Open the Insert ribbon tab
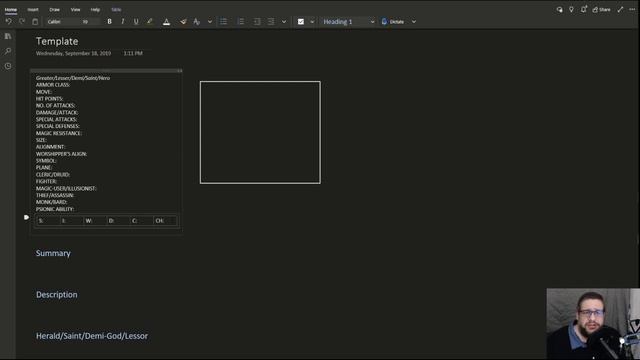The width and height of the screenshot is (640, 360). point(33,9)
